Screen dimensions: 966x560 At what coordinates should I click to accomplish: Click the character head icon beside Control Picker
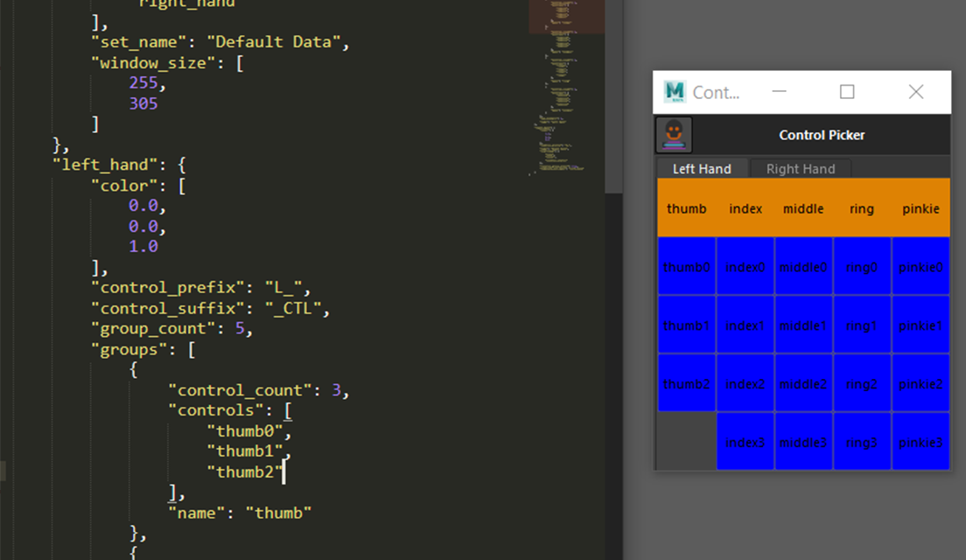point(673,135)
